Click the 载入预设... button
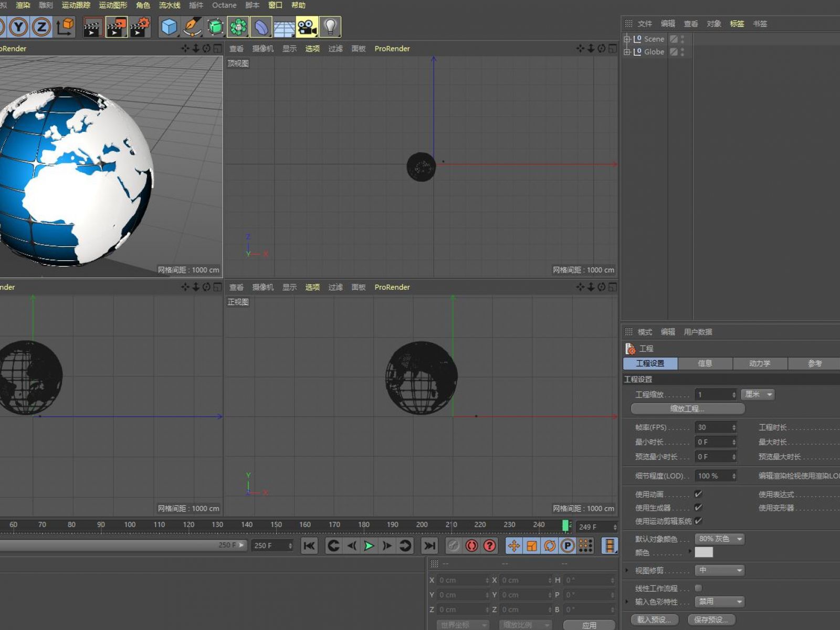Image resolution: width=840 pixels, height=630 pixels. click(x=654, y=620)
